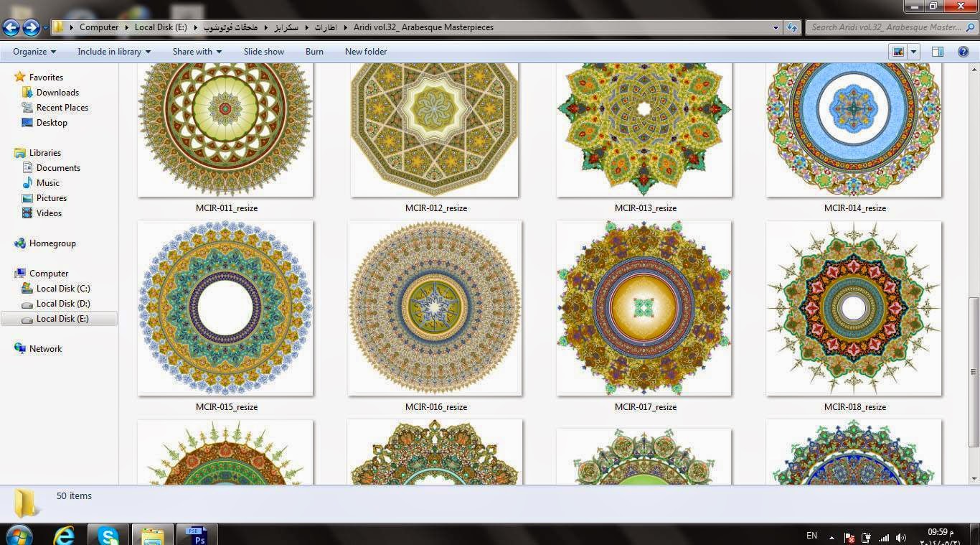Image resolution: width=980 pixels, height=545 pixels.
Task: Select the MCIR-018_resize thumbnail
Action: pyautogui.click(x=854, y=308)
